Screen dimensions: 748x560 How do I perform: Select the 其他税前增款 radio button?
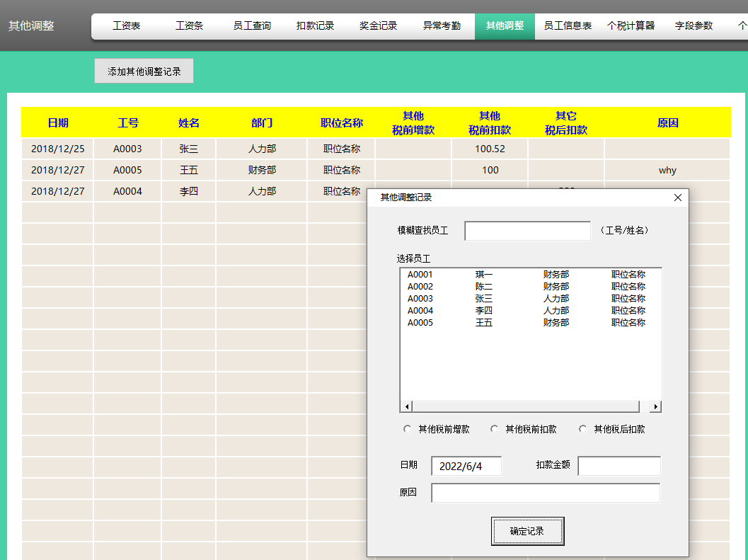408,428
